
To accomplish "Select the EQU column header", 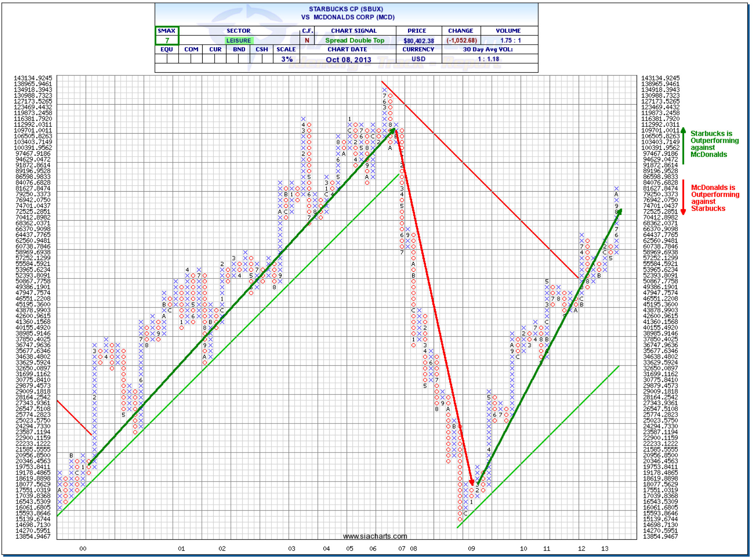I will [166, 49].
